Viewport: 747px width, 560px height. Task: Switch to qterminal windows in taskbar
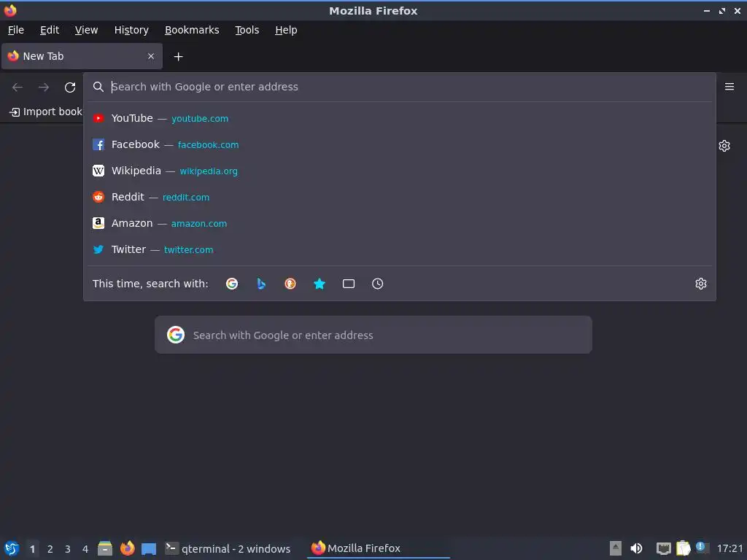coord(228,548)
